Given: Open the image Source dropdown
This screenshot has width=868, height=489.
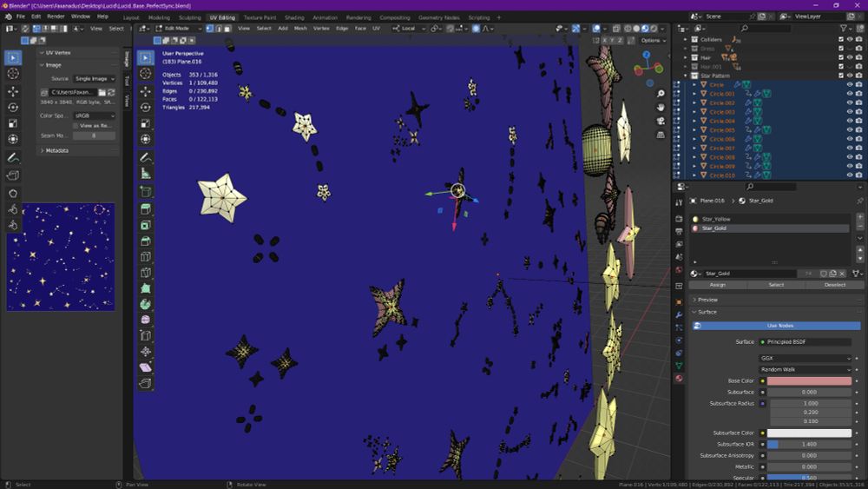Looking at the screenshot, I should (x=95, y=79).
